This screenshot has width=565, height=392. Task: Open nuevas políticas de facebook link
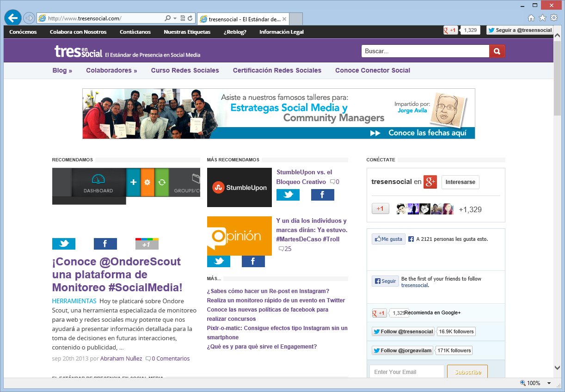tap(268, 314)
